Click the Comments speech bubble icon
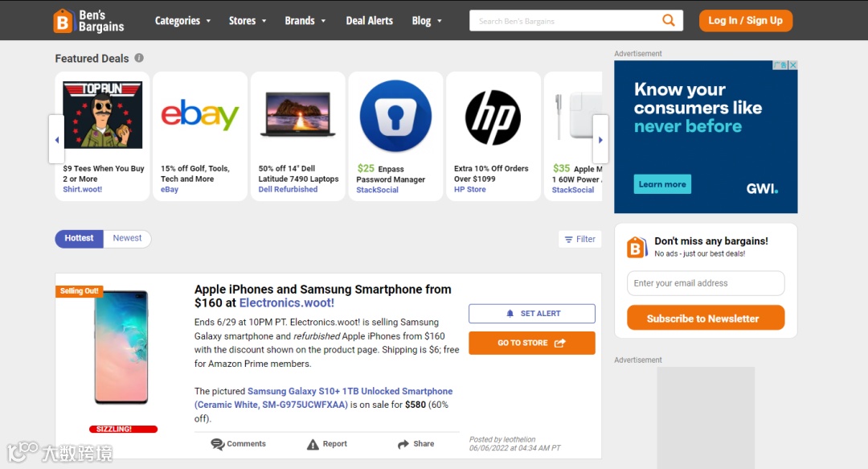 click(x=217, y=444)
